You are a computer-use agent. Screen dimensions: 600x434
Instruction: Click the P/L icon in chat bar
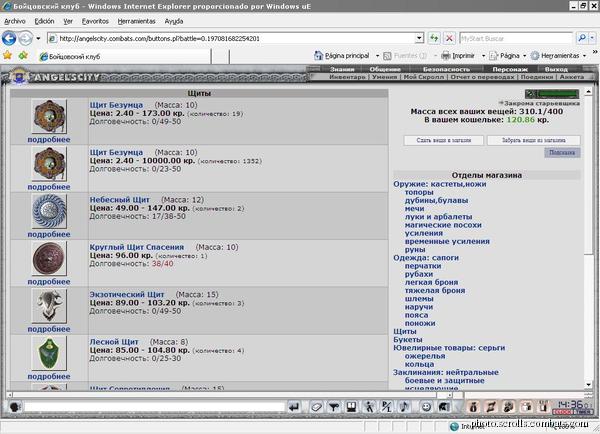point(387,407)
